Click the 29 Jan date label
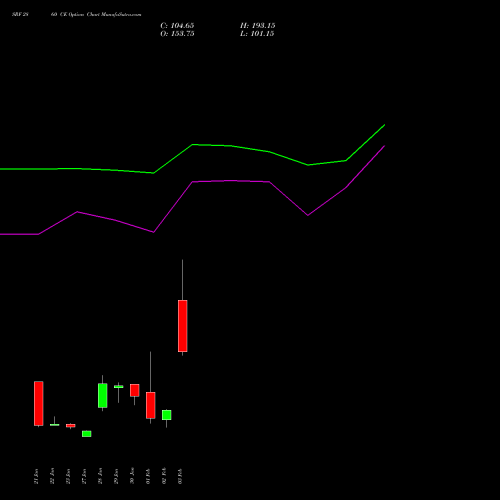Viewport: 500px width, 500px height. point(116,476)
